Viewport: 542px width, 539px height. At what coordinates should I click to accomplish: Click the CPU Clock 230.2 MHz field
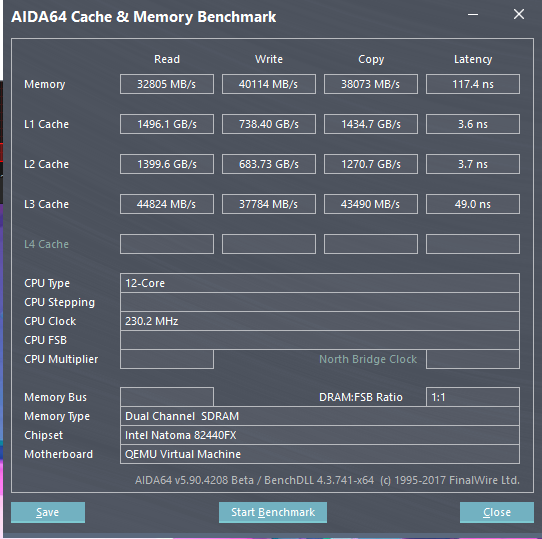tap(320, 321)
